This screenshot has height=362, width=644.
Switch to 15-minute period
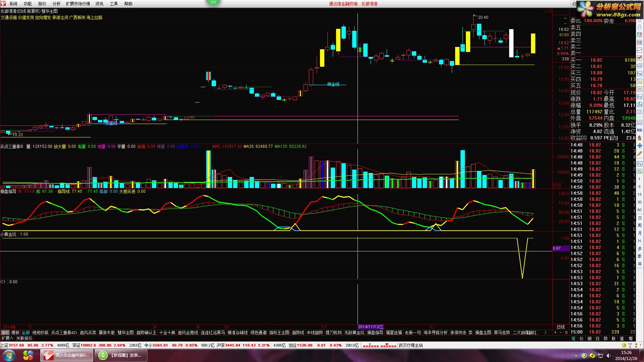640,195
